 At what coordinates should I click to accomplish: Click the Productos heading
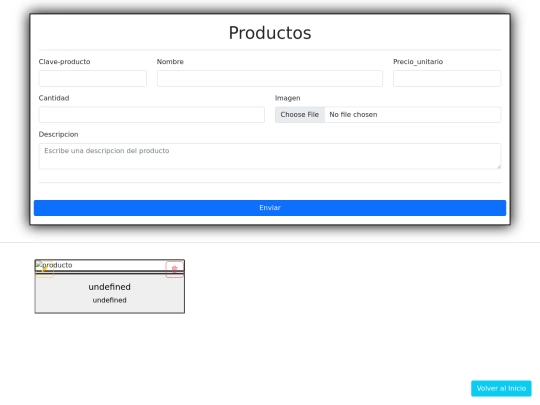pos(270,33)
